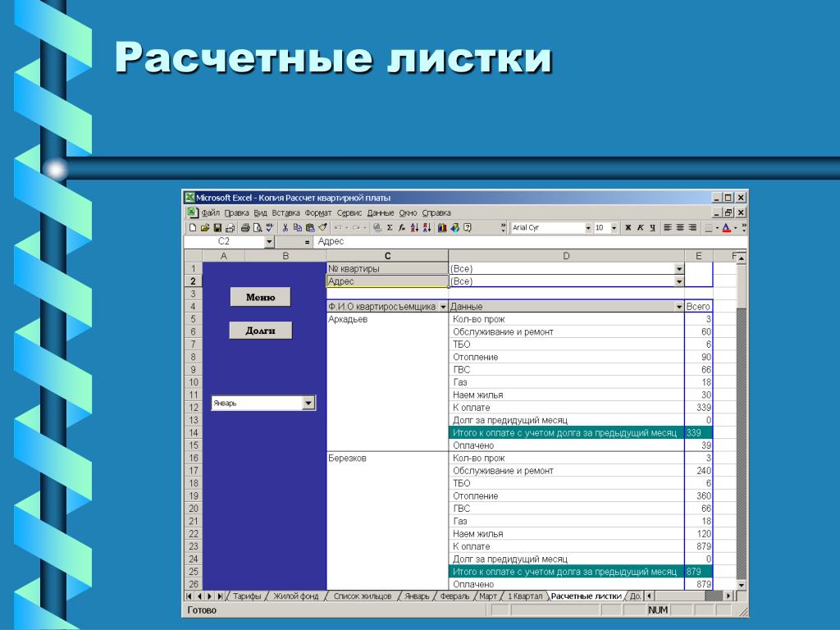This screenshot has width=840, height=630.
Task: Toggle Italic formatting button
Action: (x=640, y=228)
